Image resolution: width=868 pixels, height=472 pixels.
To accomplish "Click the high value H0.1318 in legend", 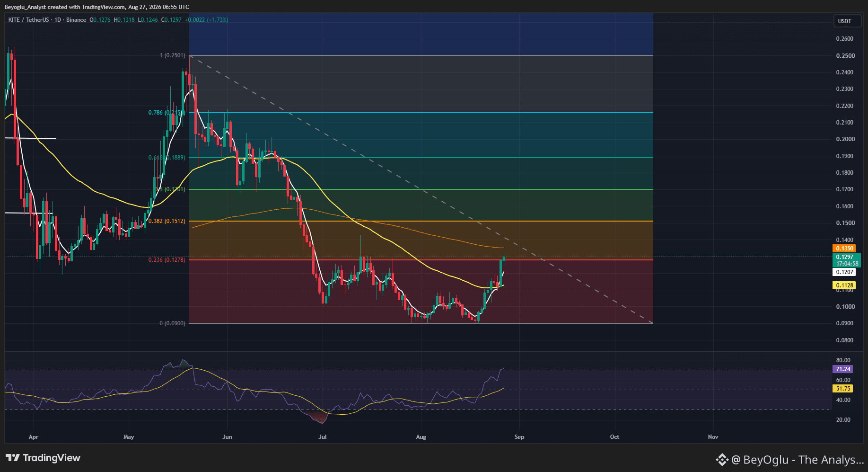I will [x=124, y=20].
